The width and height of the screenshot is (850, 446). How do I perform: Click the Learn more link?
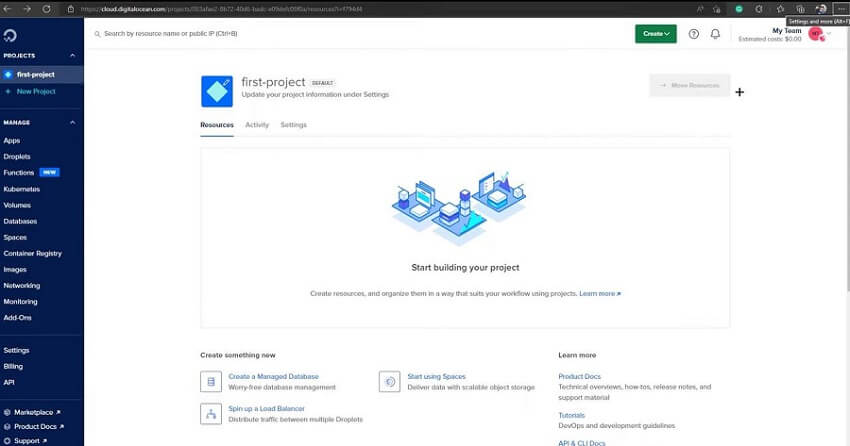pyautogui.click(x=599, y=294)
